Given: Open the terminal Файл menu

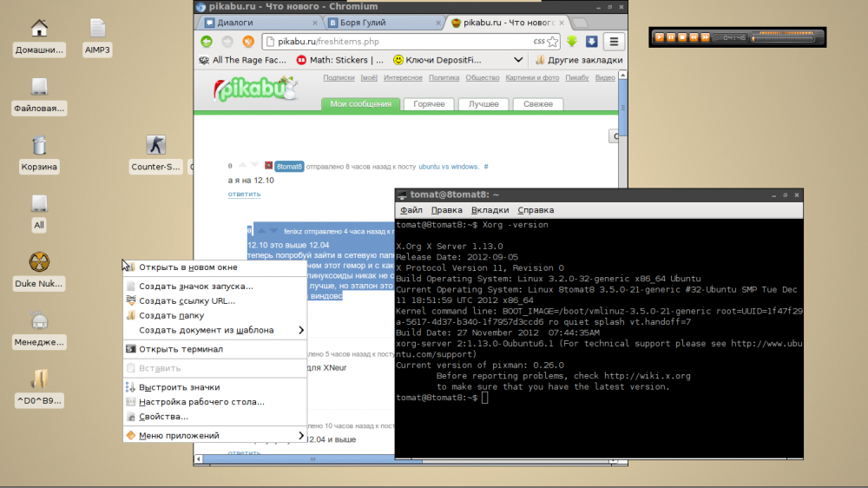Looking at the screenshot, I should (411, 210).
